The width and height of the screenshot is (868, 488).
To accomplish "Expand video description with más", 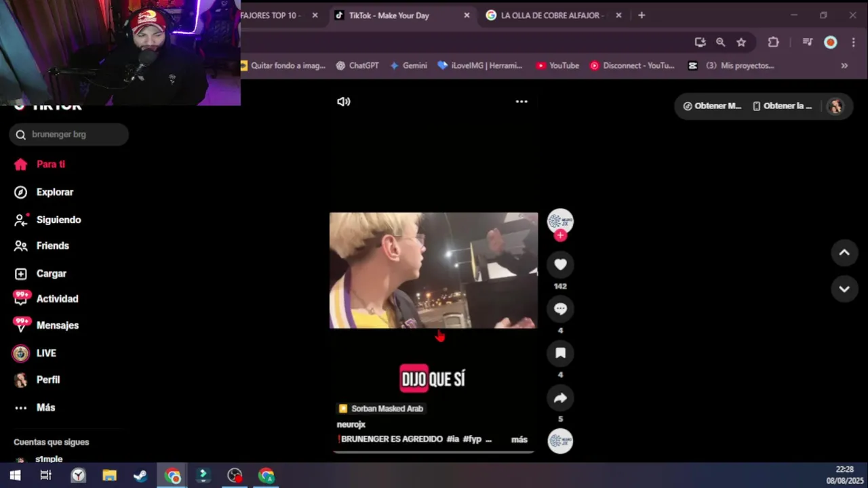I will pyautogui.click(x=519, y=439).
